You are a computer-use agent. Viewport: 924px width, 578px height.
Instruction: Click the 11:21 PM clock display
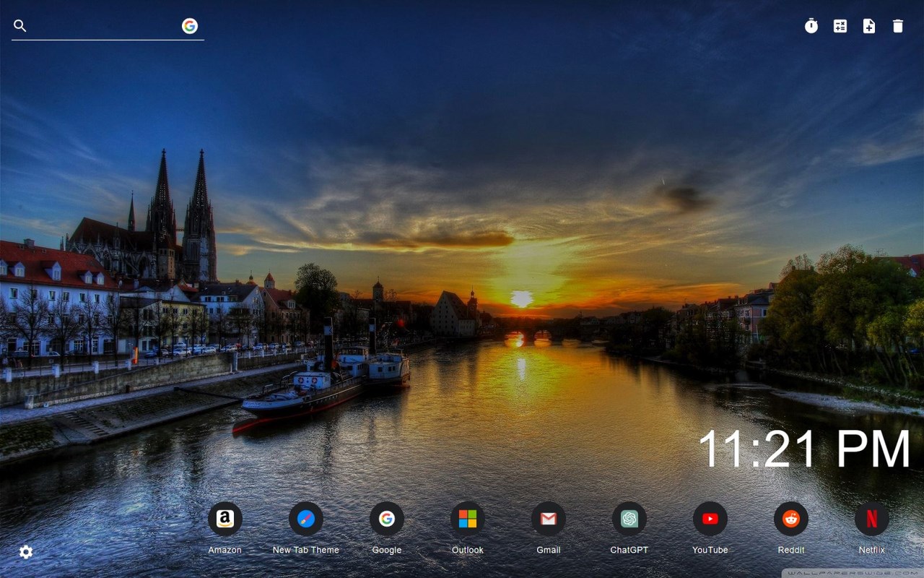pyautogui.click(x=804, y=449)
